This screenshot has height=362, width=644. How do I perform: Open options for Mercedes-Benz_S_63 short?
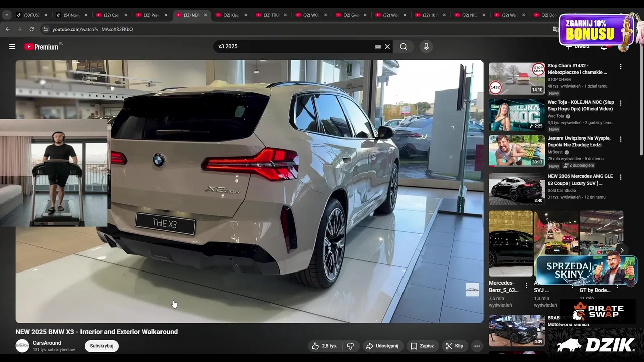click(527, 285)
